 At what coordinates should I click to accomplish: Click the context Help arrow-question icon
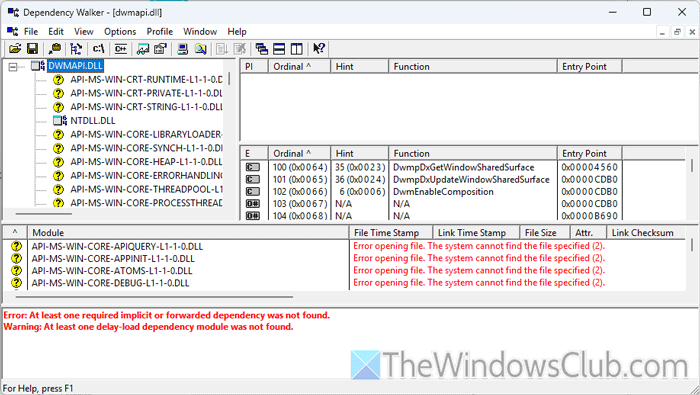(319, 49)
